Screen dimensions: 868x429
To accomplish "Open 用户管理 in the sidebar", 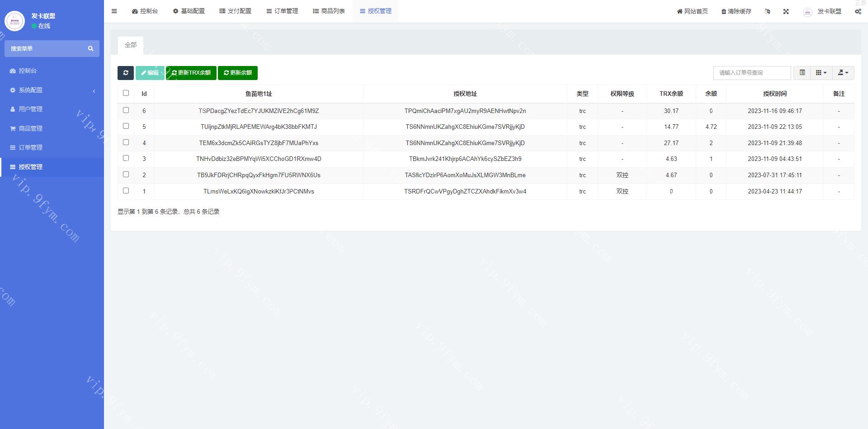I will (x=31, y=109).
